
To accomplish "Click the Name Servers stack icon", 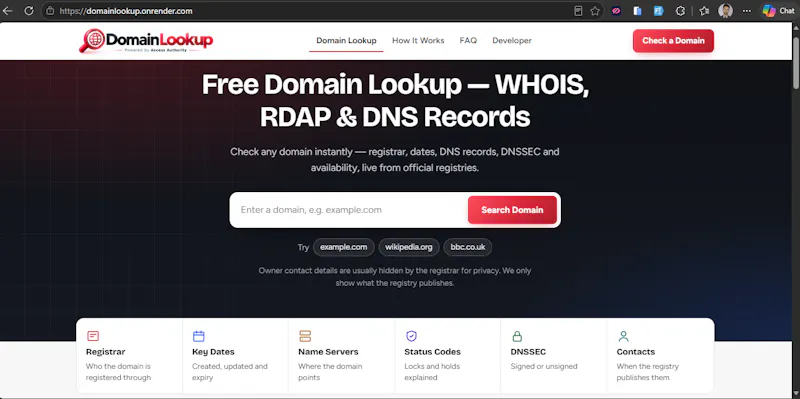I will (x=305, y=336).
